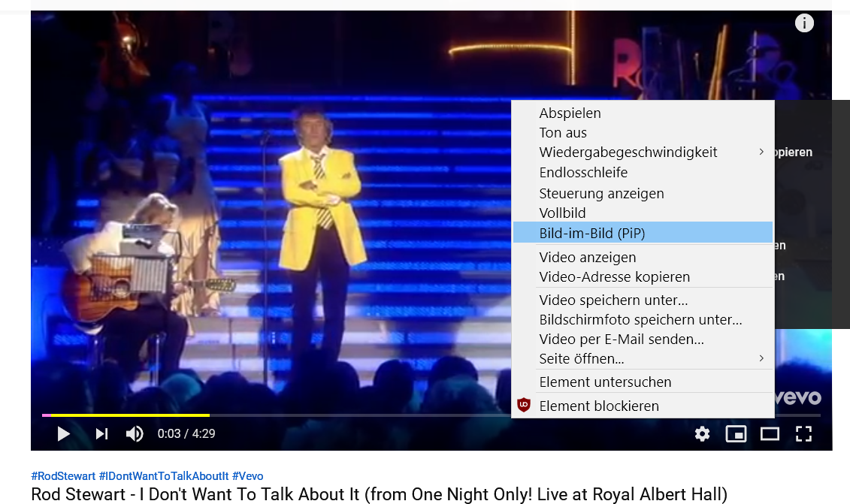Viewport: 850px width, 504px height.
Task: Expand the Seite öffnen... submenu arrow
Action: [761, 358]
